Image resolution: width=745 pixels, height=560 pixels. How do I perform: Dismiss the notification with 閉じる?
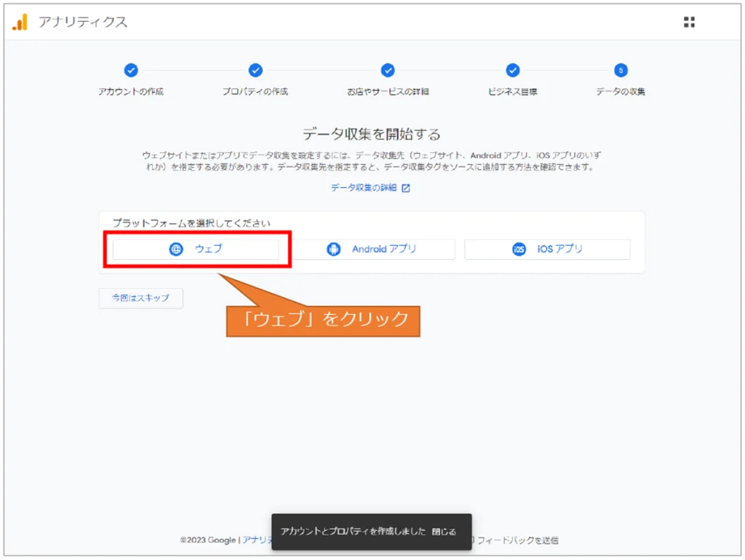[x=444, y=532]
